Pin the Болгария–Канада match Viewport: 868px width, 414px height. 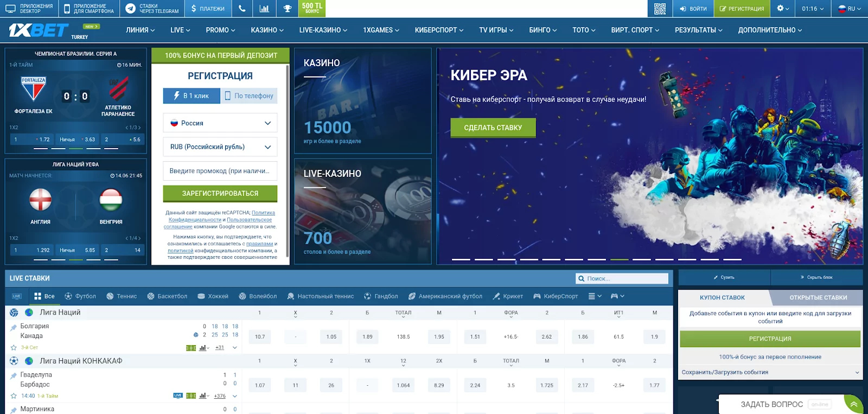(14, 328)
